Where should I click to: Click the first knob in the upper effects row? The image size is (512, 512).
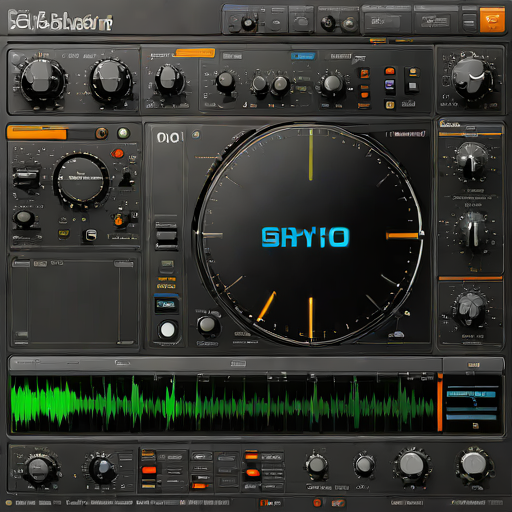[x=226, y=82]
